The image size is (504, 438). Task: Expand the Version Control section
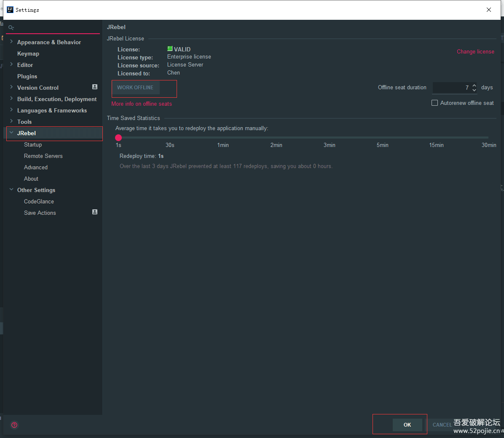click(11, 87)
